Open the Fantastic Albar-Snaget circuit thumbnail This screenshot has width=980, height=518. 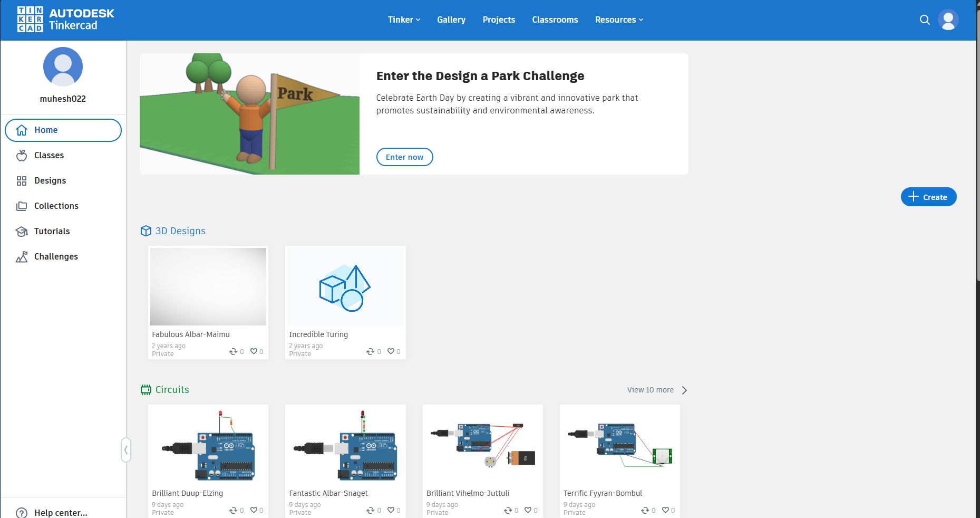point(345,445)
